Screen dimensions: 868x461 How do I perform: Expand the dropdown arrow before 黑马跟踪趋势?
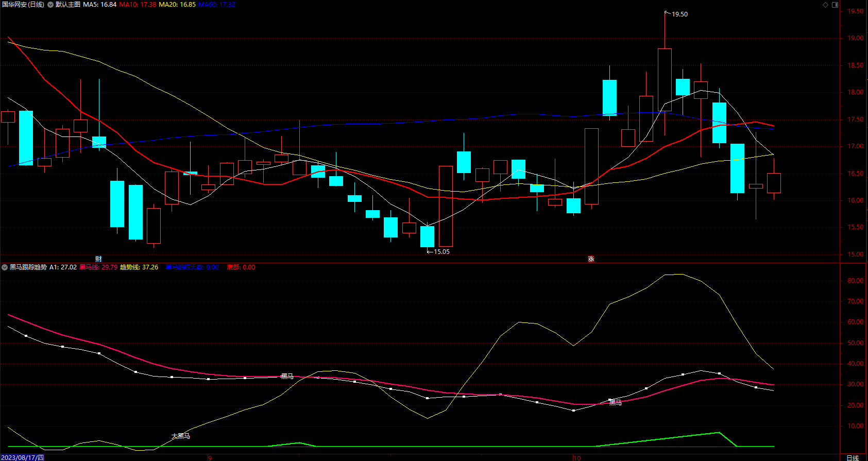click(x=5, y=267)
